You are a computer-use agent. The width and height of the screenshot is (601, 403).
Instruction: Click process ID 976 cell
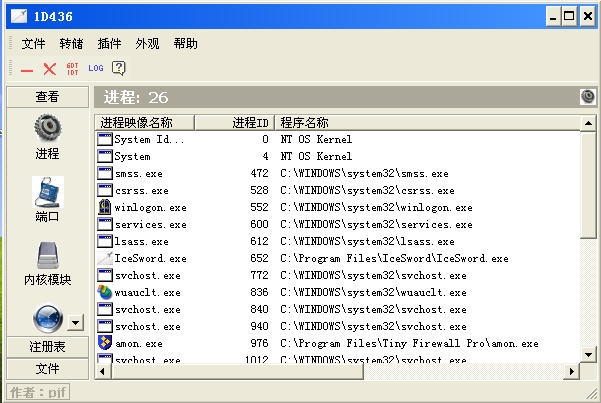tap(259, 343)
